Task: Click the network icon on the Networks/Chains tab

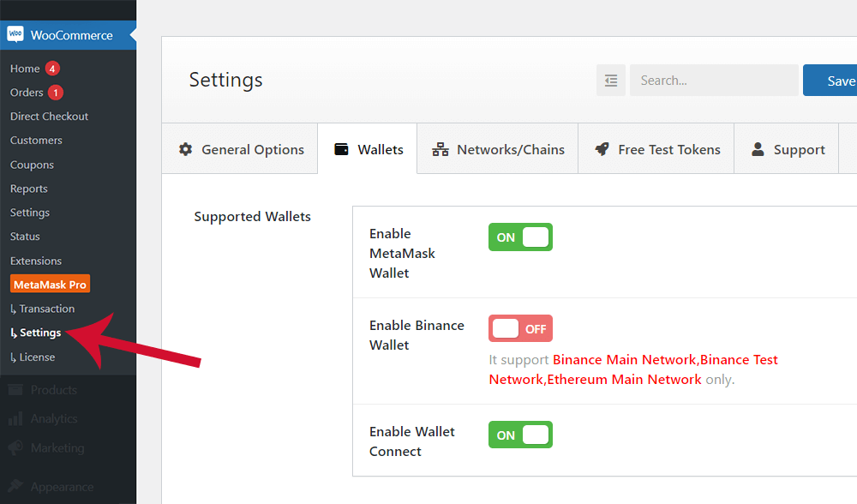Action: pos(440,149)
